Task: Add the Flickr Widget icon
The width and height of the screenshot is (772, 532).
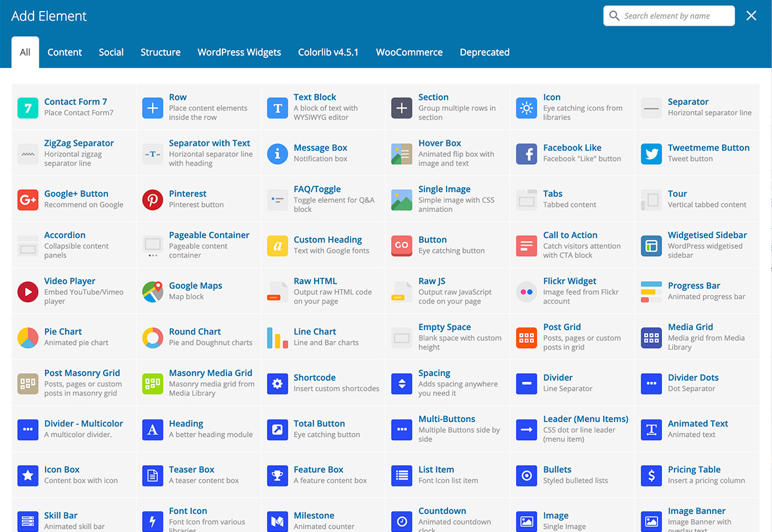Action: (527, 292)
